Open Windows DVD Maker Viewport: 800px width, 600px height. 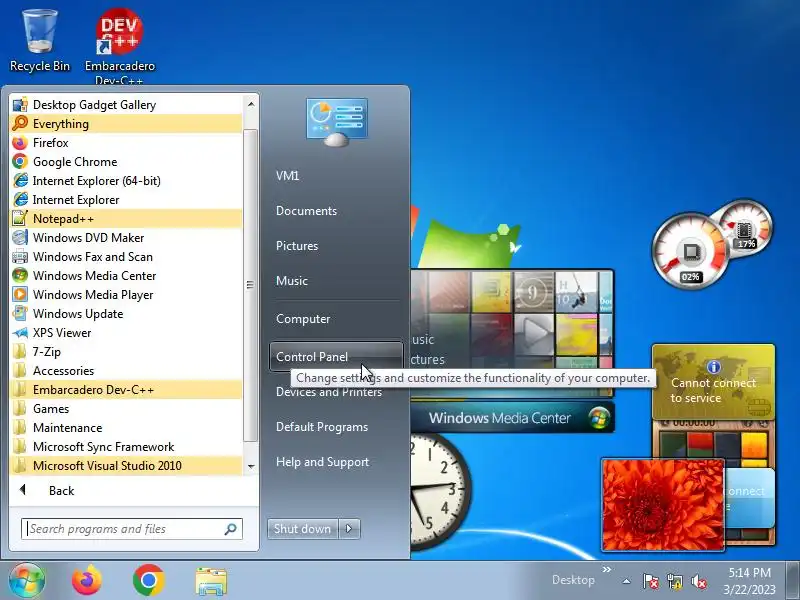pos(126,238)
